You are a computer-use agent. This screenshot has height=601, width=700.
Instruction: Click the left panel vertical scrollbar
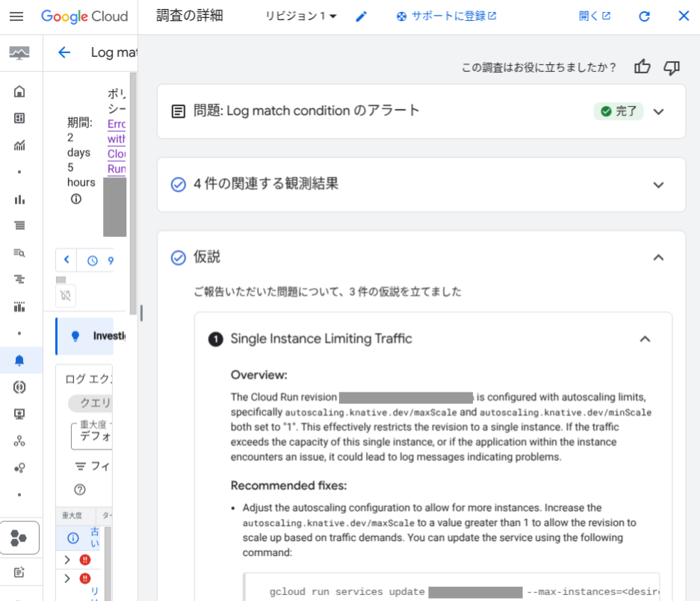pyautogui.click(x=133, y=194)
